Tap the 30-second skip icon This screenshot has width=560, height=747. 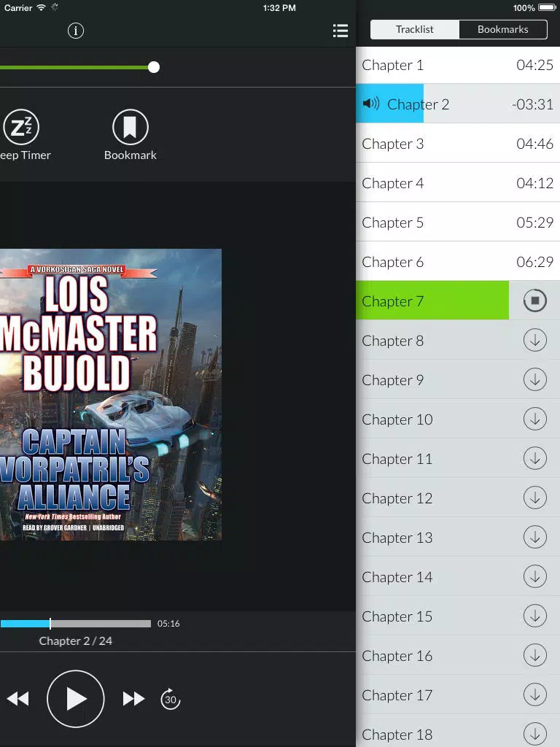171,699
